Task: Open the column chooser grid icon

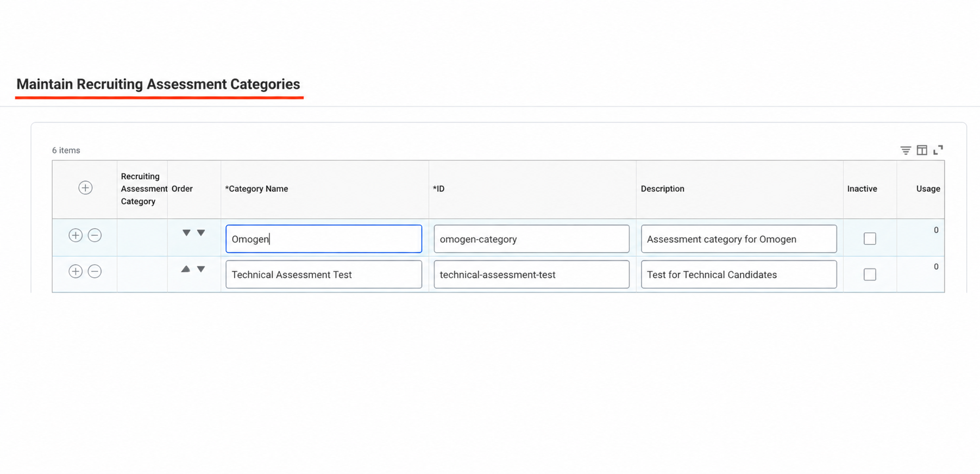Action: point(922,151)
